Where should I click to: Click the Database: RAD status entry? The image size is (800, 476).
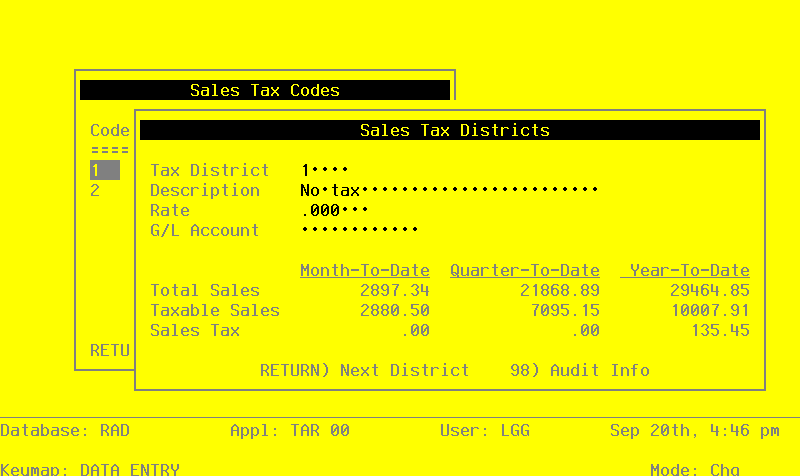click(x=65, y=431)
